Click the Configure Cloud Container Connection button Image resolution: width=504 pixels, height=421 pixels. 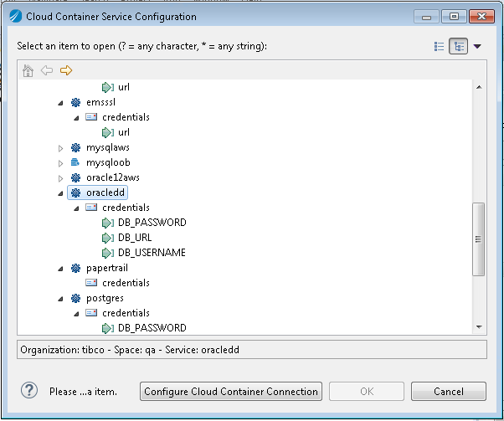(231, 392)
